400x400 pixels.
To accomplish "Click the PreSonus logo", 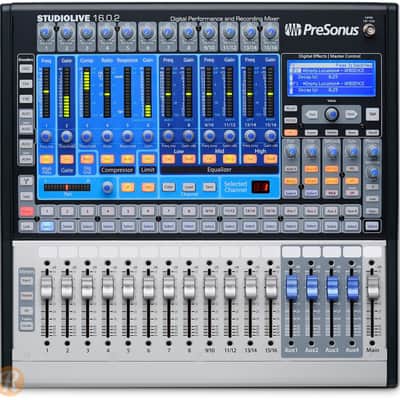I will click(x=322, y=30).
